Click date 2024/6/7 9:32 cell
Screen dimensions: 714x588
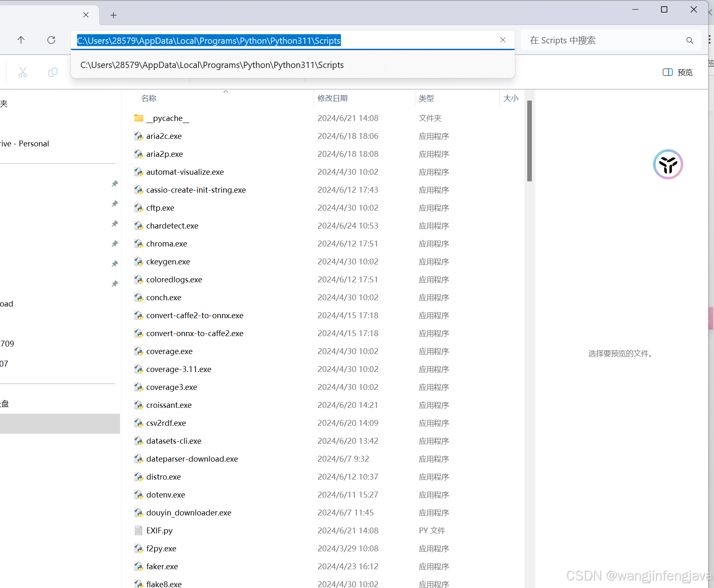(x=343, y=459)
